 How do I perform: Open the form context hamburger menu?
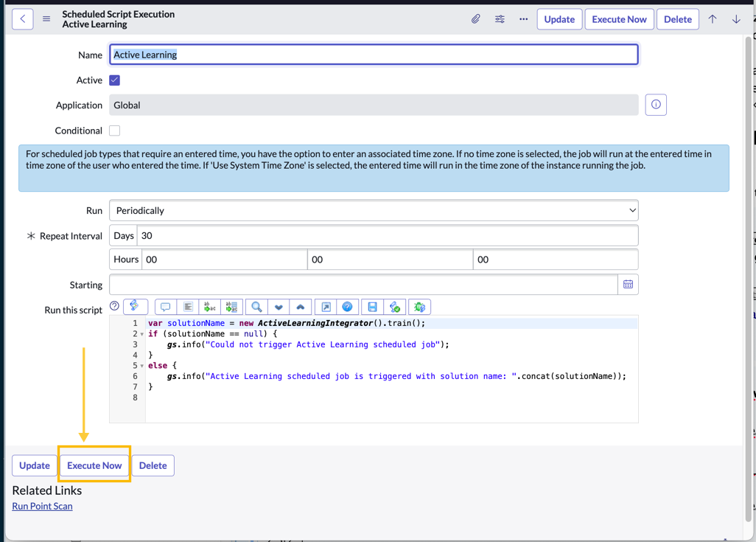pos(46,19)
